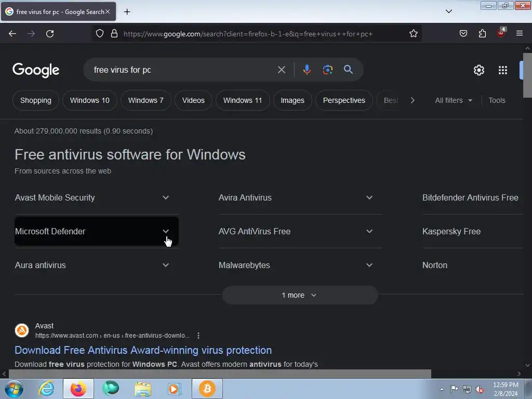Open the Tools options
The height and width of the screenshot is (399, 532).
[497, 100]
